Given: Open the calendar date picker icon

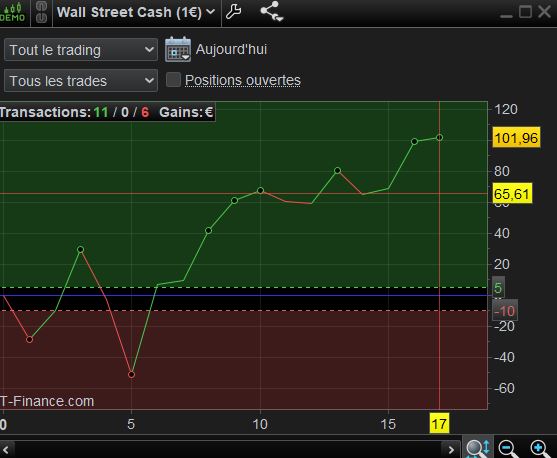Looking at the screenshot, I should (178, 49).
